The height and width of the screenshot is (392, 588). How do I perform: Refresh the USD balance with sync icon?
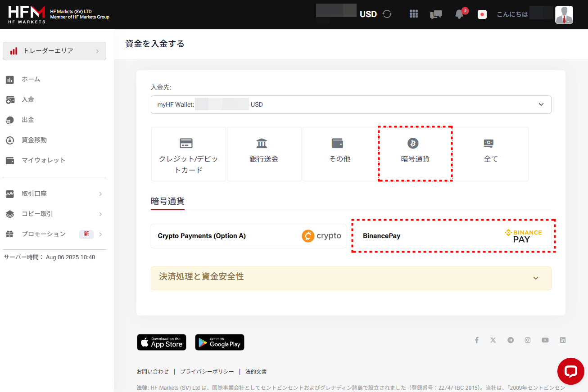point(387,14)
